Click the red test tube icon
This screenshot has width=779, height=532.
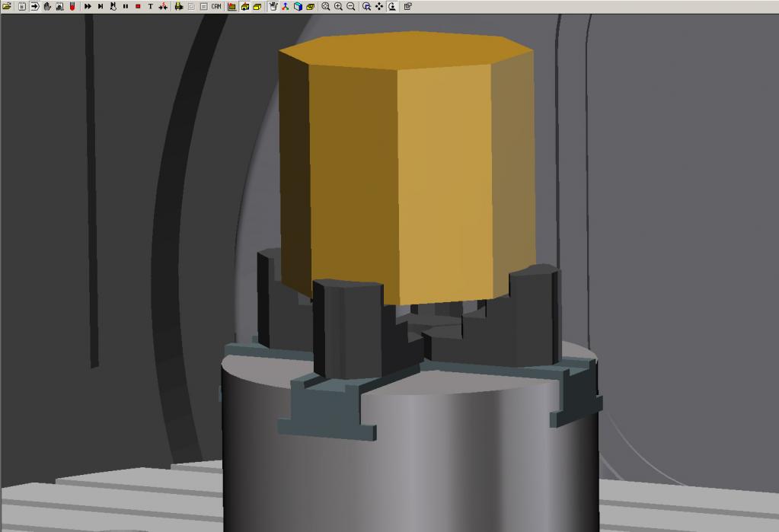click(72, 6)
